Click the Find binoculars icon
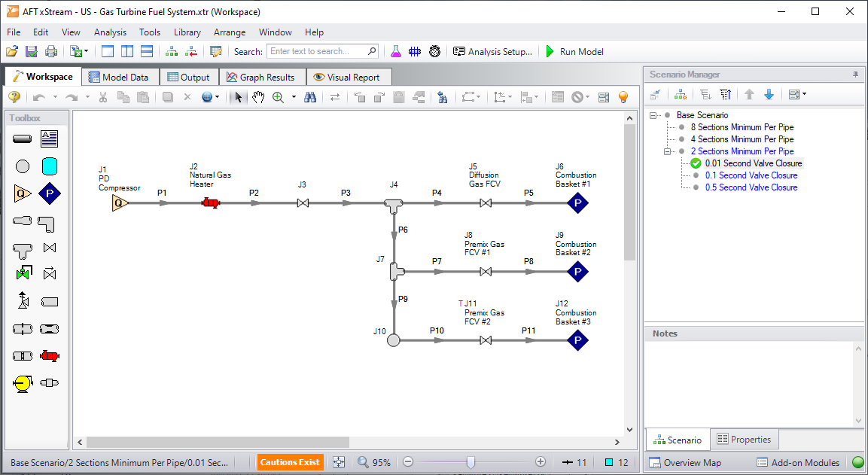868x475 pixels. (310, 97)
